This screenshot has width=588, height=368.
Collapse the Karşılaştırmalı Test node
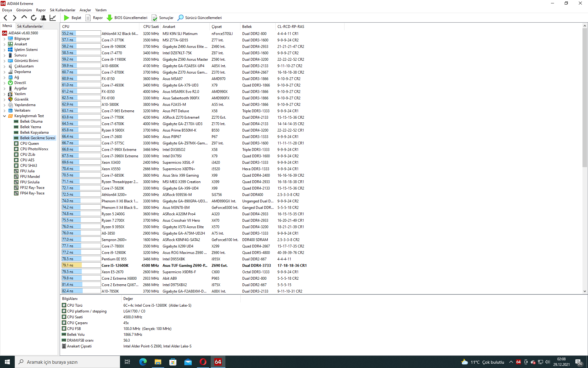[x=4, y=116]
